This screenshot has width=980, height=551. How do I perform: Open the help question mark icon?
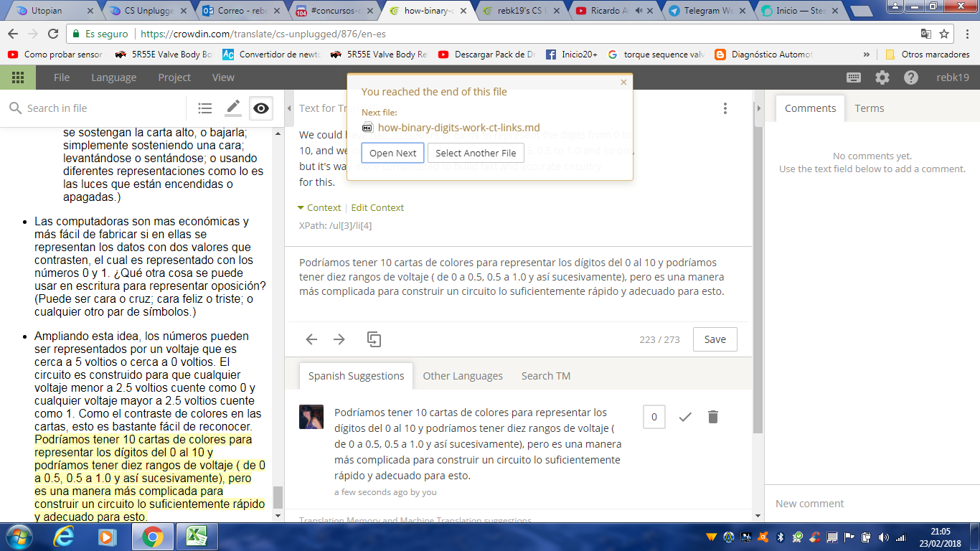pos(910,77)
